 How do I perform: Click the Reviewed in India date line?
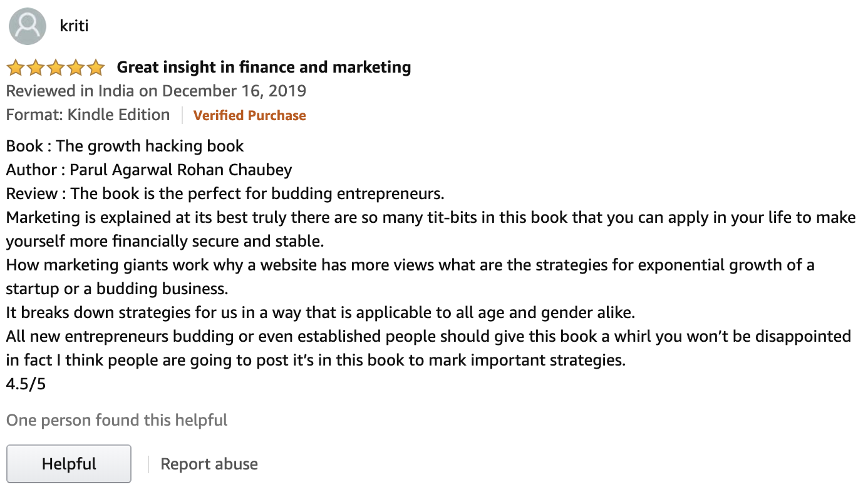[x=156, y=91]
